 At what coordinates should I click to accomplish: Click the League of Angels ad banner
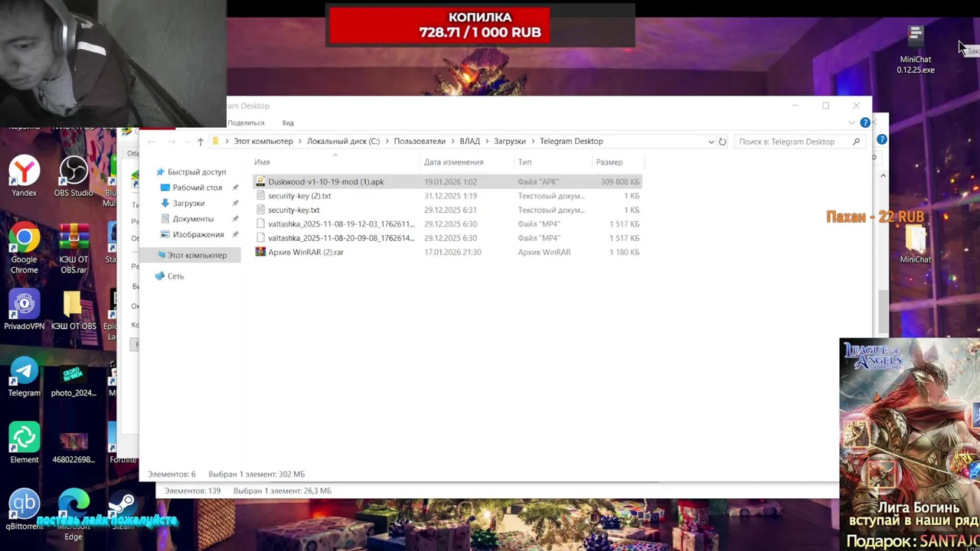pos(910,444)
